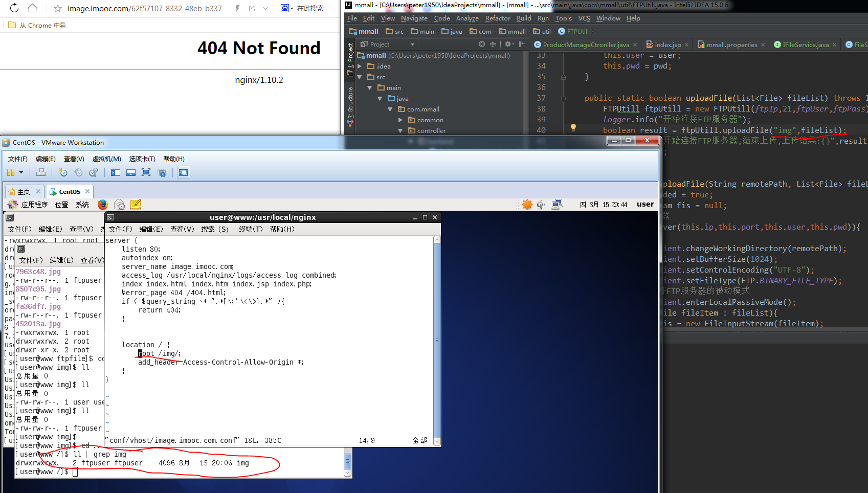Take a snapshot of the virtual machine
This screenshot has width=868, height=493.
point(63,173)
